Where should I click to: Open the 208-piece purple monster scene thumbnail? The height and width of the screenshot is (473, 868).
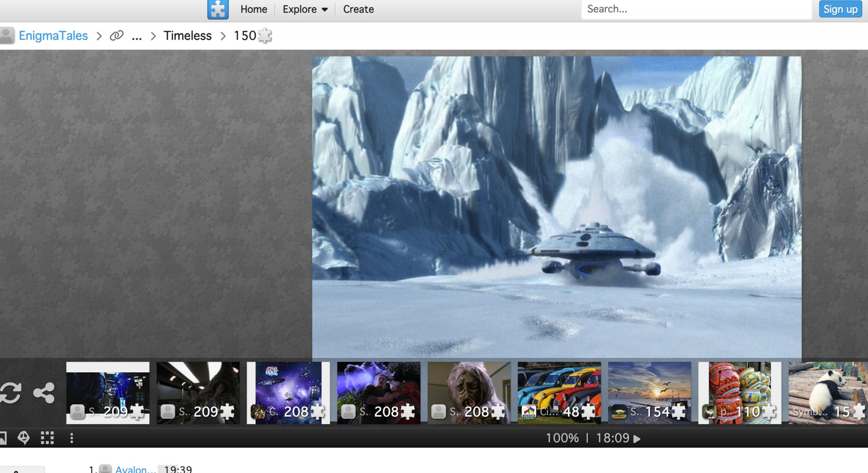(x=379, y=393)
